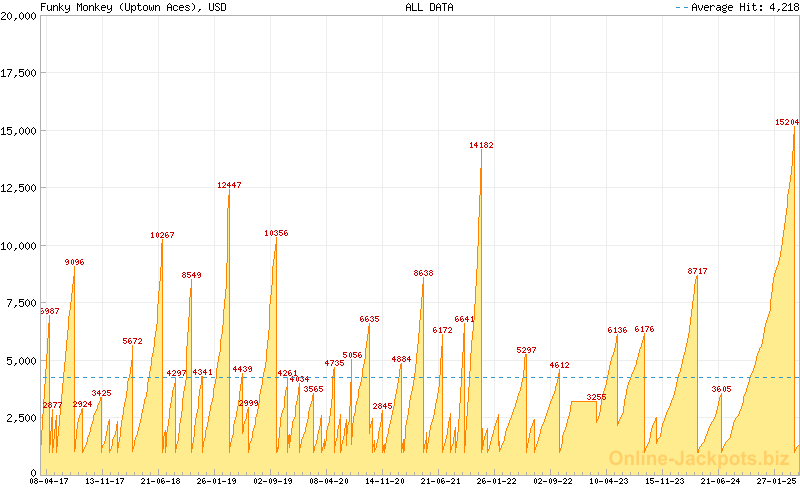This screenshot has width=800, height=490.
Task: Click the 6136 peak label
Action: [x=617, y=330]
